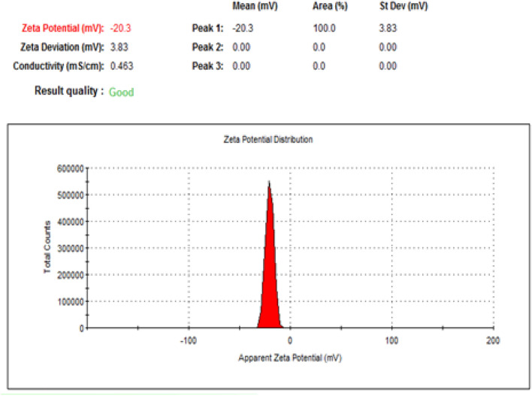The height and width of the screenshot is (396, 532).
Task: Click the conductivity value 0.463
Action: click(121, 66)
